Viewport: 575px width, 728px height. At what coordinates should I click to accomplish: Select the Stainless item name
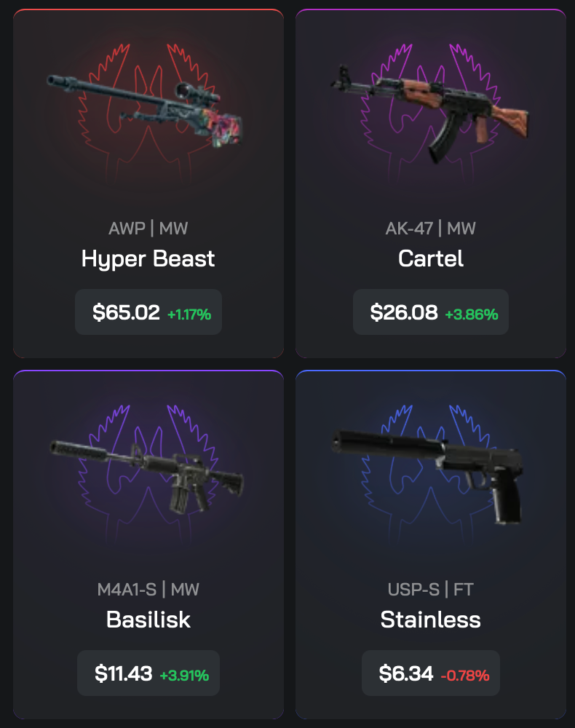click(431, 620)
